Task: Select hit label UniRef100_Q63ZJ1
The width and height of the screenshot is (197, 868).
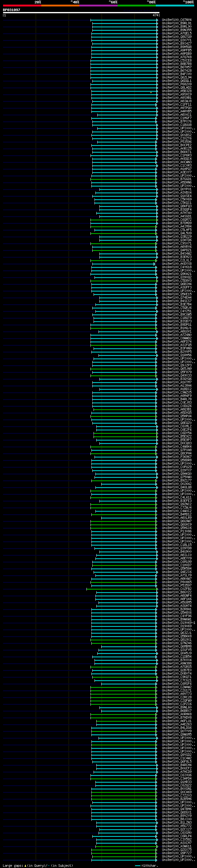Action: click(x=177, y=633)
